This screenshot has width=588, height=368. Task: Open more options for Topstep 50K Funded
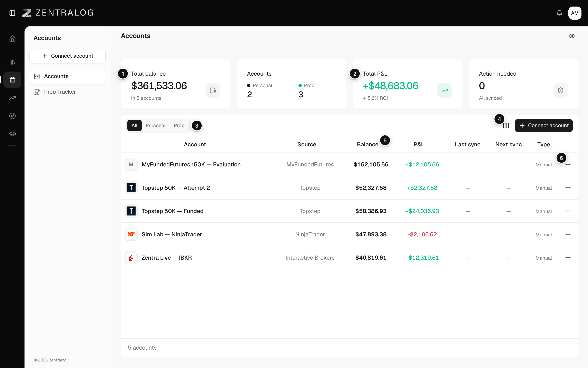[x=568, y=211]
